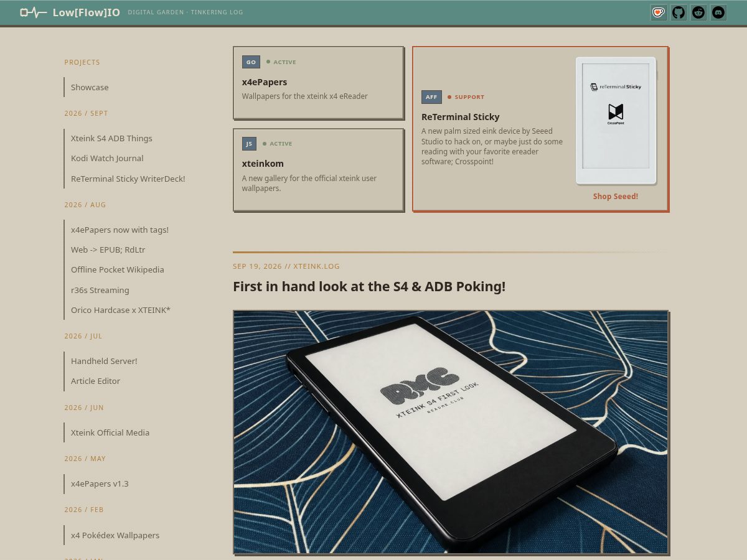Viewport: 747px width, 560px height.
Task: Click the 2026 / AUG sidebar heading
Action: 85,205
